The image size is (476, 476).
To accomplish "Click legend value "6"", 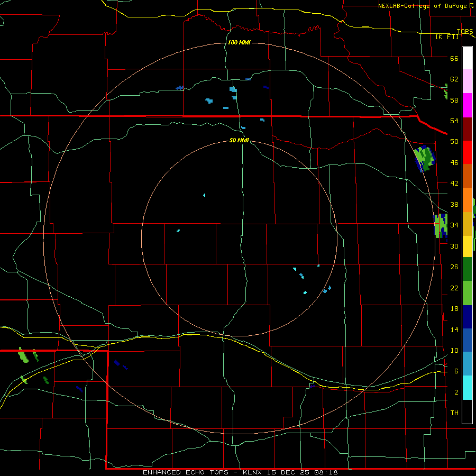I will [456, 371].
